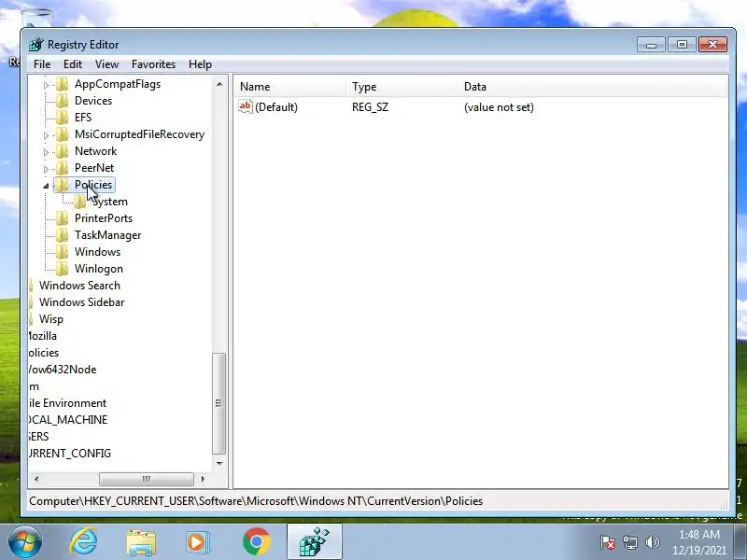Click the PrinterPorts folder icon

tap(62, 218)
